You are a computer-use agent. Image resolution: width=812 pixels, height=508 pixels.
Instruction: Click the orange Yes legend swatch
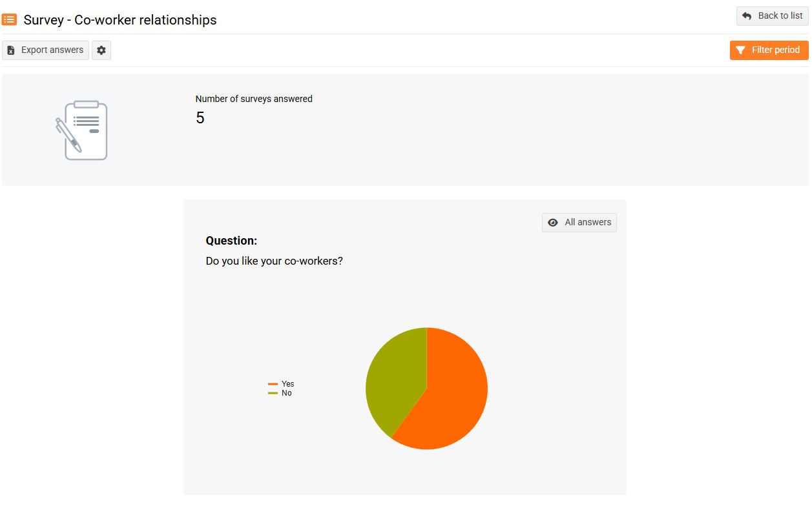click(273, 384)
